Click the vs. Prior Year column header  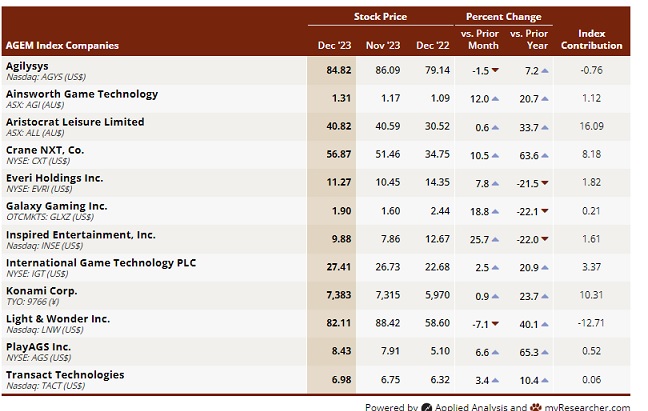[x=529, y=39]
